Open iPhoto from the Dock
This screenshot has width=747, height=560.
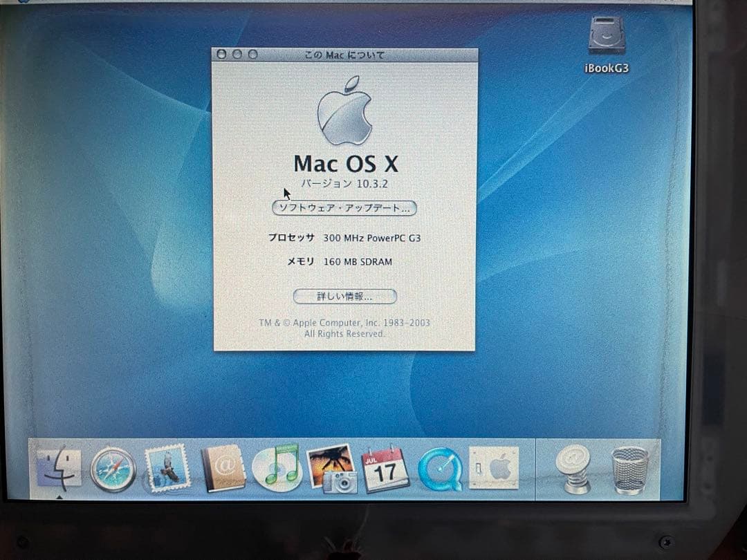pyautogui.click(x=333, y=469)
